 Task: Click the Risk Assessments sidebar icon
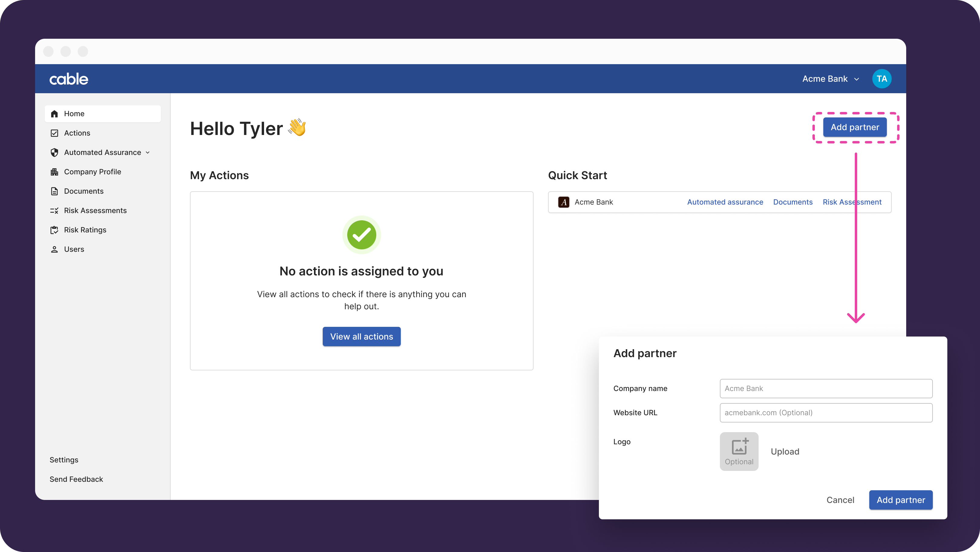[54, 211]
